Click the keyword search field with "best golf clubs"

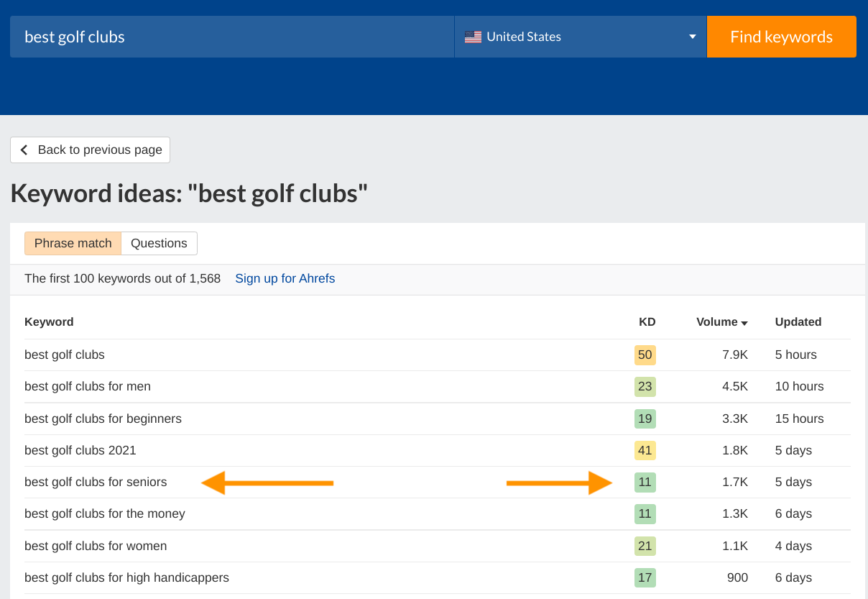(x=232, y=37)
